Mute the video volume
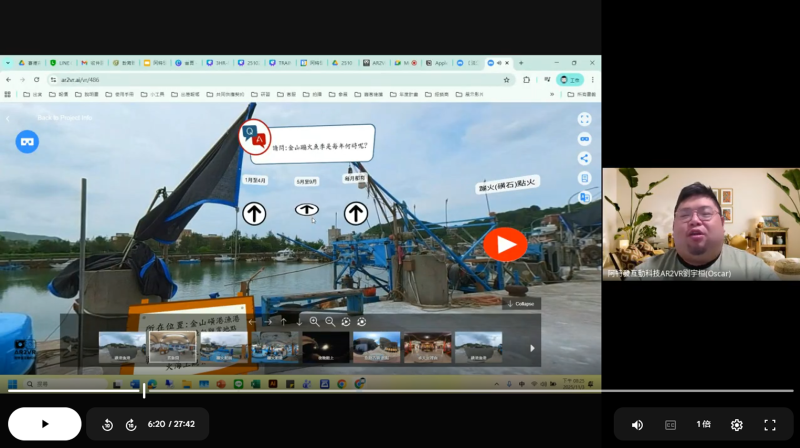This screenshot has width=800, height=448. coord(637,425)
